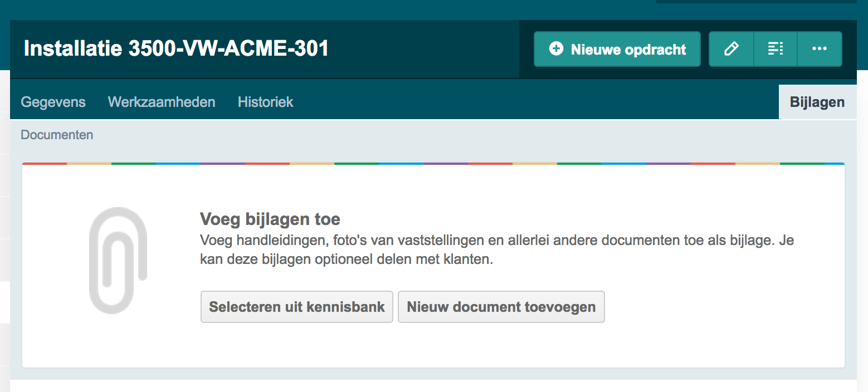Click the multicolored stripe atop the card
The height and width of the screenshot is (392, 868).
(x=433, y=164)
